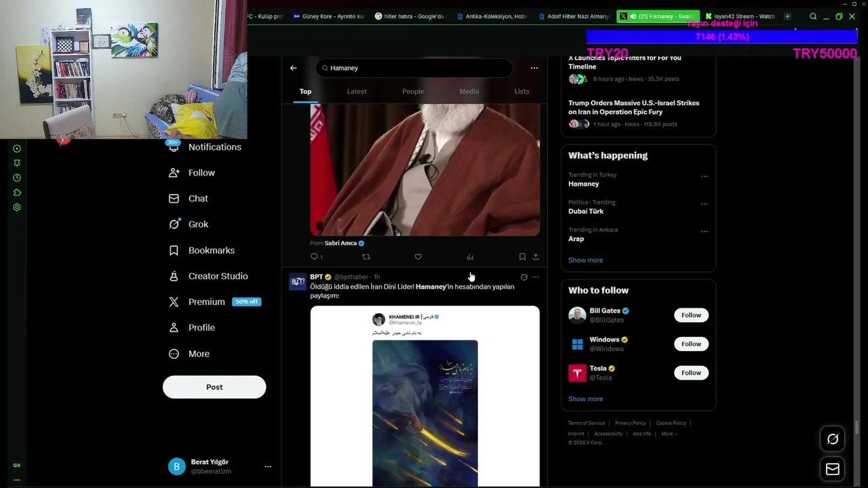Open Sabri Amca profile link
Image resolution: width=868 pixels, height=488 pixels.
tap(340, 243)
